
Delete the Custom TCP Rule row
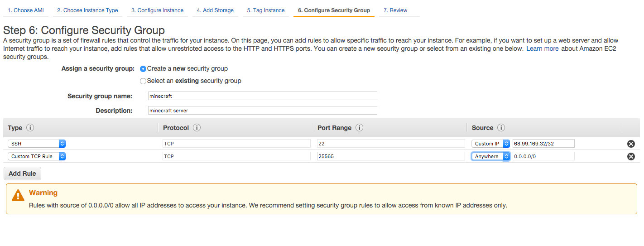click(631, 156)
